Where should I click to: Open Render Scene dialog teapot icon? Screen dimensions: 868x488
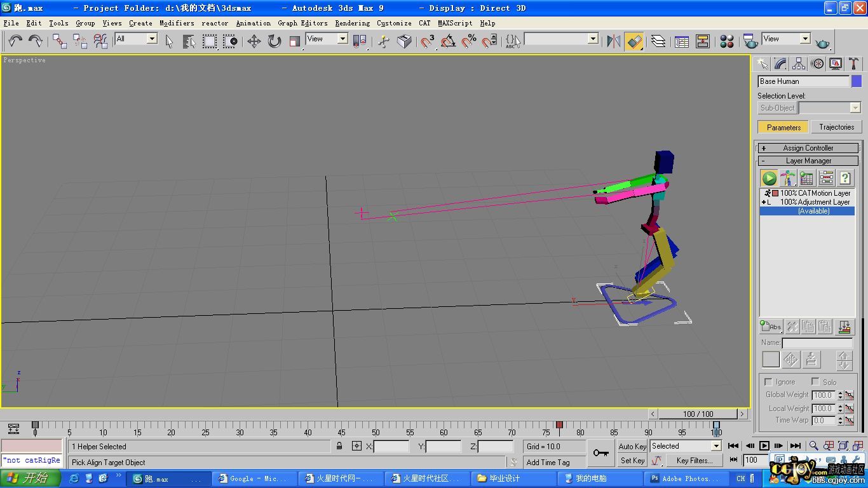(x=750, y=41)
